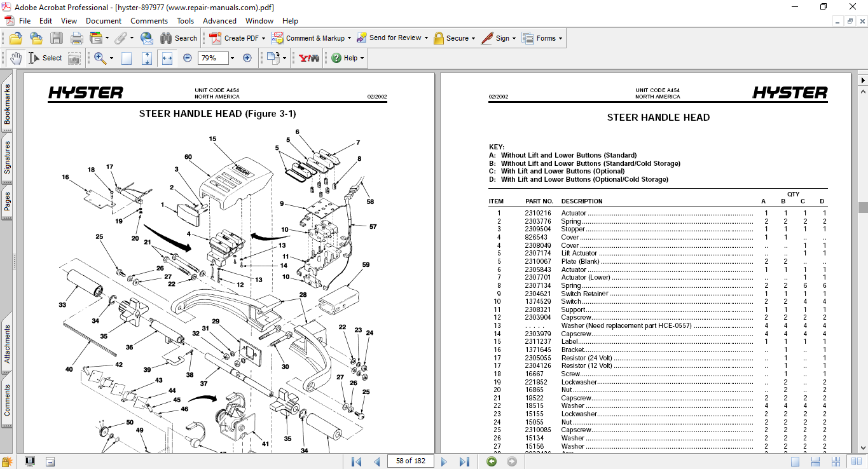Click the paperclip attach file icon
Screen dimensions: 868x469
click(122, 38)
